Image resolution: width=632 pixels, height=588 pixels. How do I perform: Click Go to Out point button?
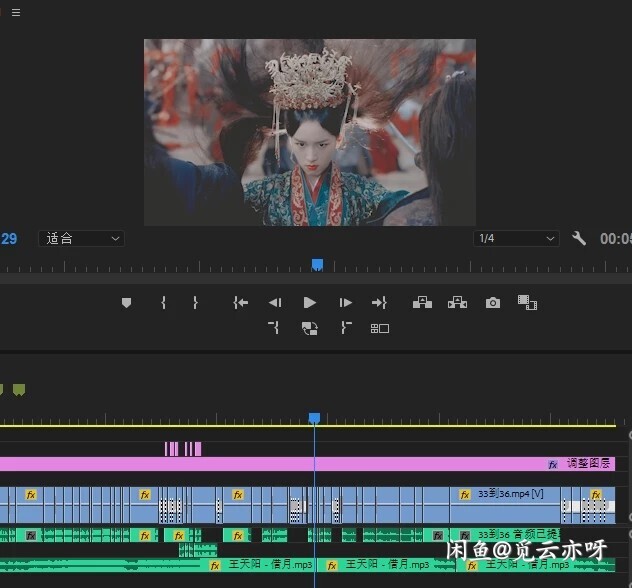pyautogui.click(x=379, y=303)
